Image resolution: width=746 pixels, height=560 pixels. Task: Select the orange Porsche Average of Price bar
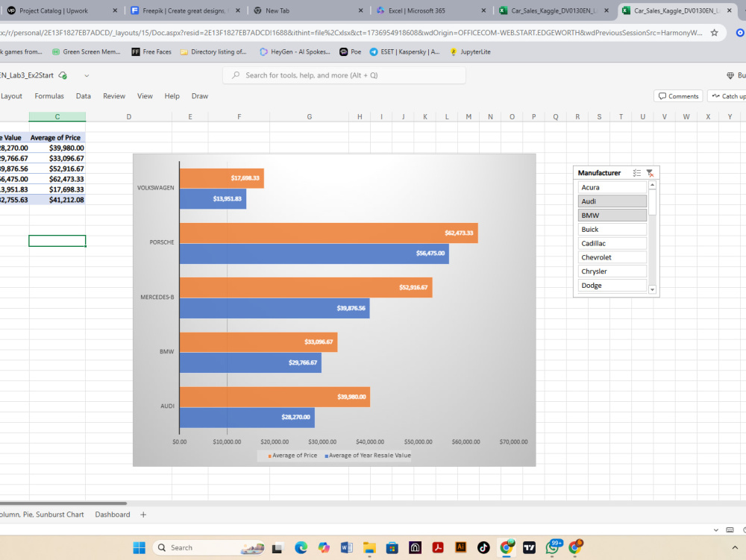[329, 233]
